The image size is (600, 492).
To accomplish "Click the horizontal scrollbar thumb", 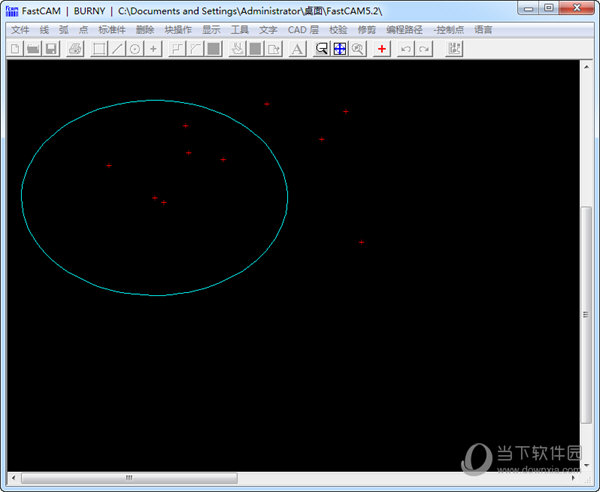I will click(128, 478).
